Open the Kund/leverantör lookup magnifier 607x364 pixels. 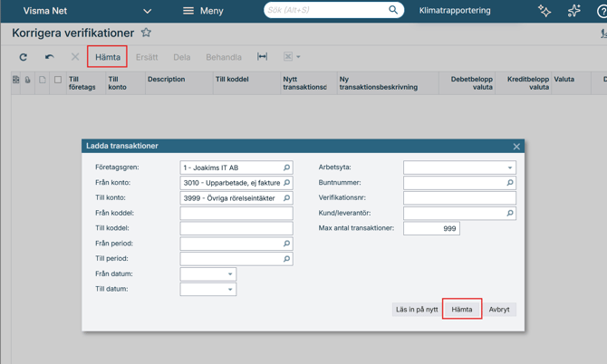pyautogui.click(x=510, y=214)
